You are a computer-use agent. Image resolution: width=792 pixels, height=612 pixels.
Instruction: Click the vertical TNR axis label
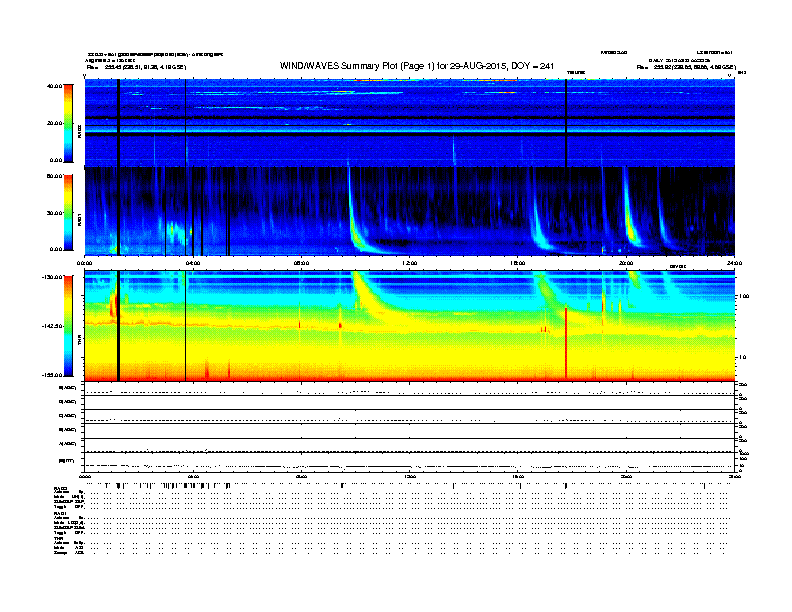(x=79, y=341)
